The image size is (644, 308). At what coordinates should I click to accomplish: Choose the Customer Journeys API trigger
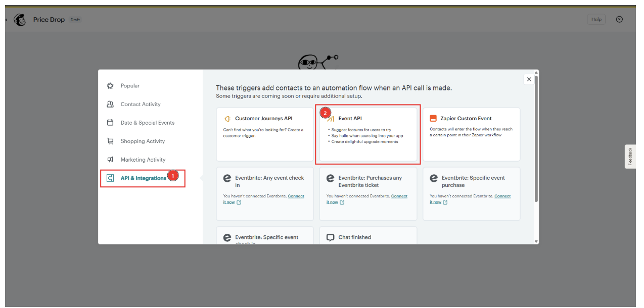tap(265, 134)
